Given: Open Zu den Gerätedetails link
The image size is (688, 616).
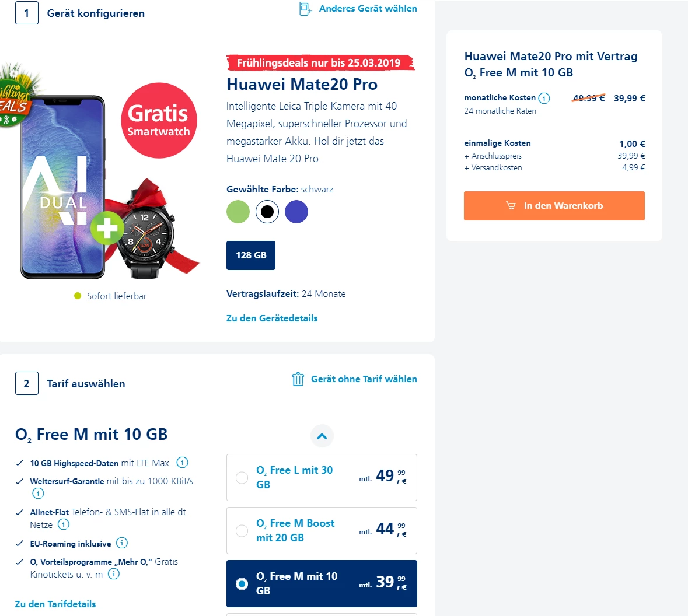Looking at the screenshot, I should pyautogui.click(x=272, y=318).
